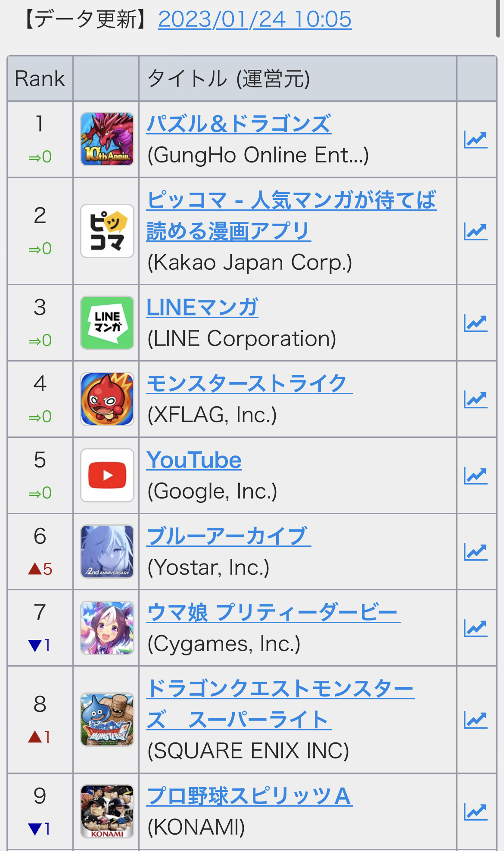Open the trend chart icon for YouTube
Screen dimensions: 504x851
pos(476,476)
